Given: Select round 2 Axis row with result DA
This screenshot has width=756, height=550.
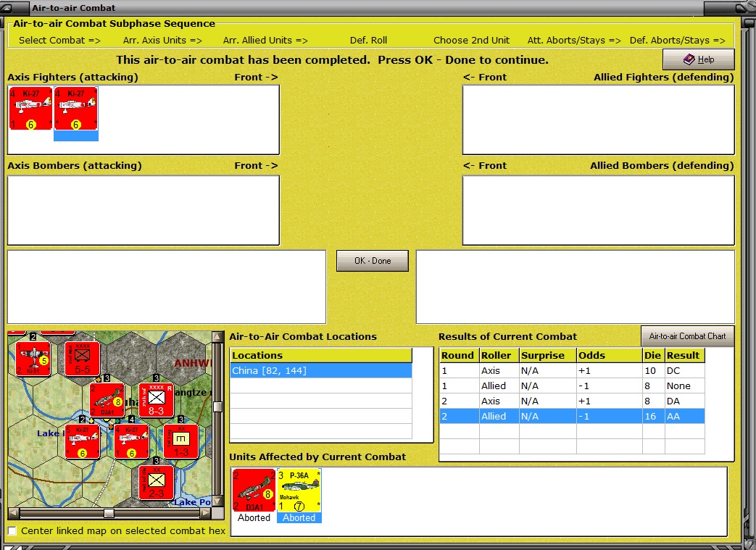Looking at the screenshot, I should [x=573, y=401].
